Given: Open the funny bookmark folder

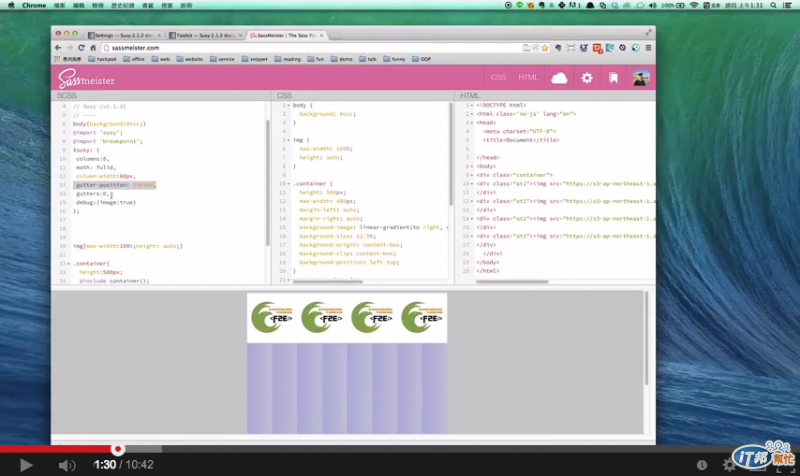Looking at the screenshot, I should coord(394,59).
